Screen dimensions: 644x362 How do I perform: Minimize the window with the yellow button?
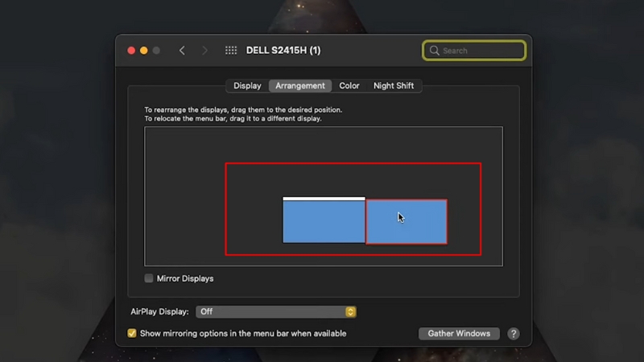[144, 51]
